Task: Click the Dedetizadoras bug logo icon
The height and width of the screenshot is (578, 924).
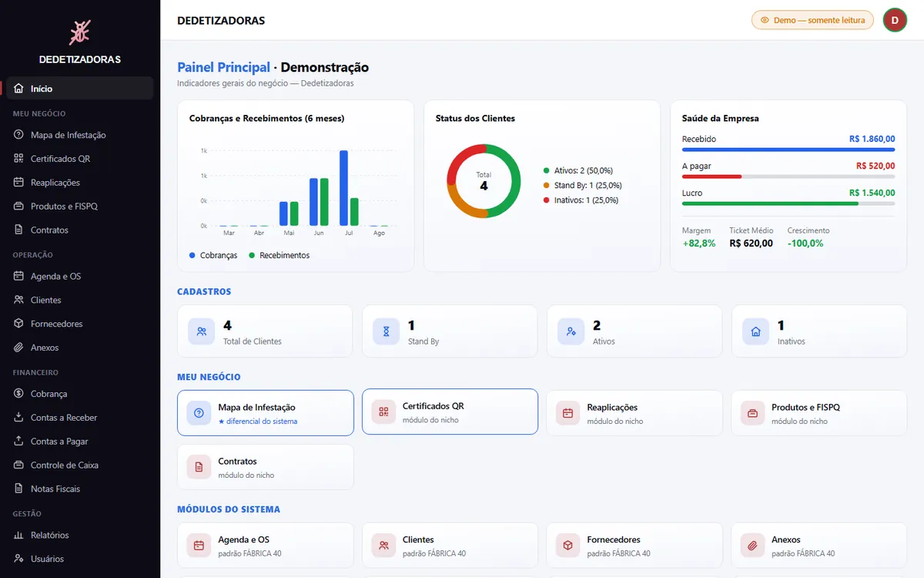Action: pyautogui.click(x=80, y=32)
